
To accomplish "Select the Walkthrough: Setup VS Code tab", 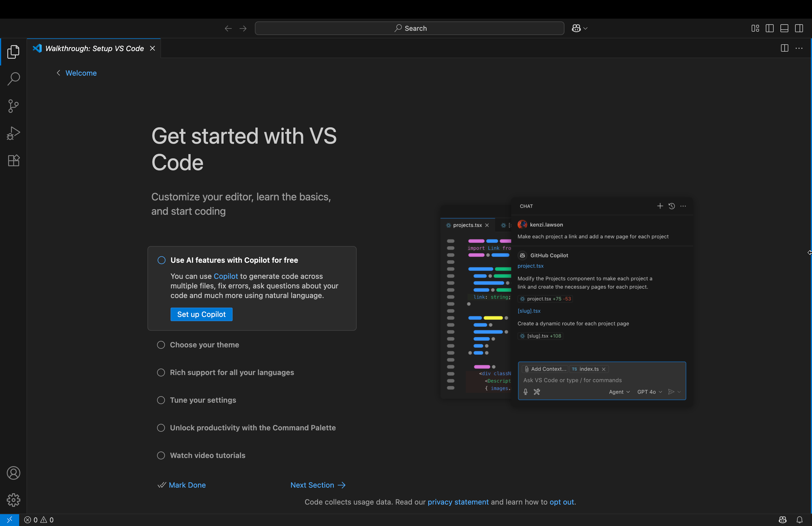I will click(x=94, y=49).
